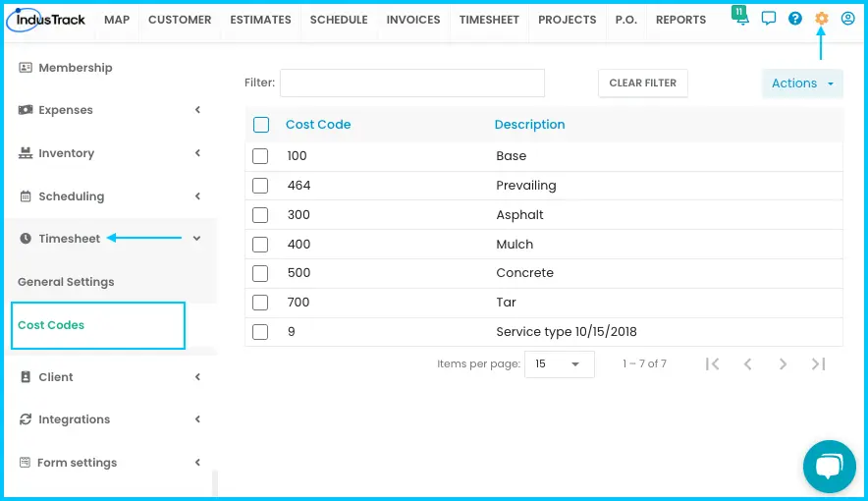Image resolution: width=868 pixels, height=501 pixels.
Task: Collapse the Timesheet section chevron
Action: click(196, 239)
